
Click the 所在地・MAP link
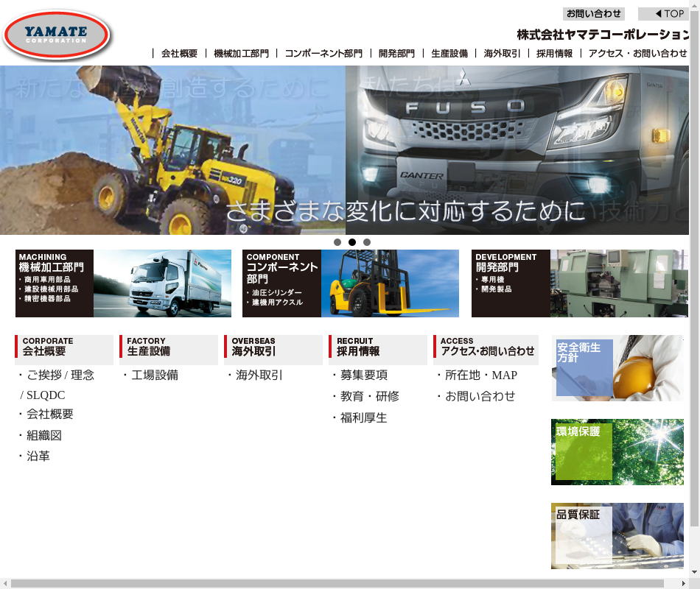480,375
